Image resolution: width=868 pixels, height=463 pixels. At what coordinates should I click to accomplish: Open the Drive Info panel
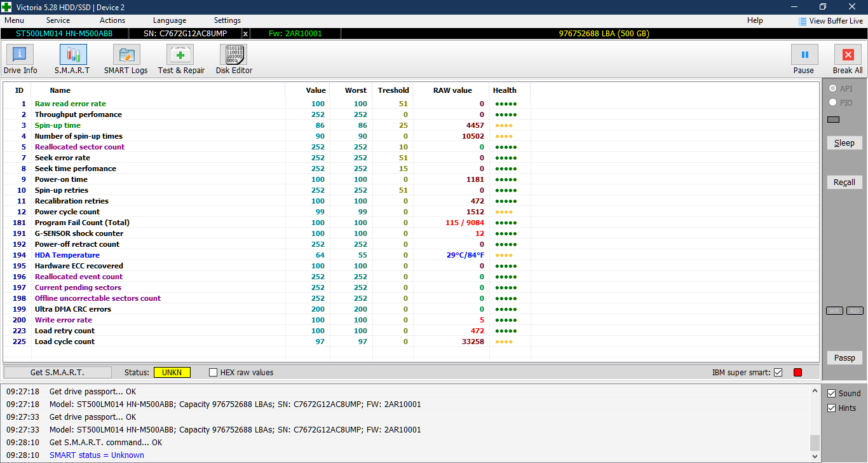pos(20,60)
